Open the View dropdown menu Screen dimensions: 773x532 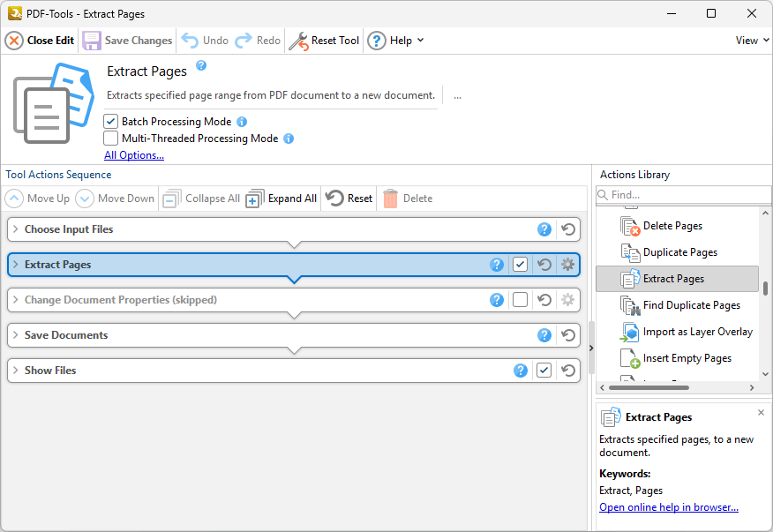[x=752, y=41]
